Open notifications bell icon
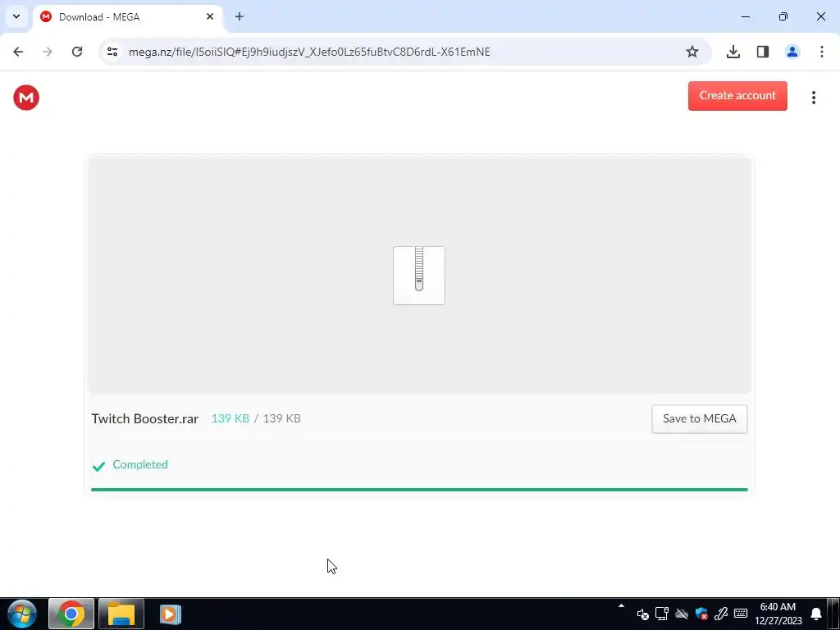Screen dimensions: 840x630 pyautogui.click(x=816, y=614)
